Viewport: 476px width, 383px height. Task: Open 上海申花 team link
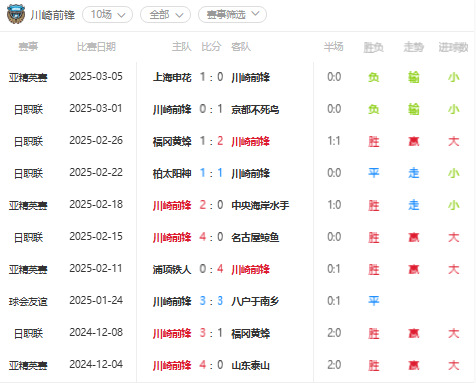pyautogui.click(x=172, y=77)
